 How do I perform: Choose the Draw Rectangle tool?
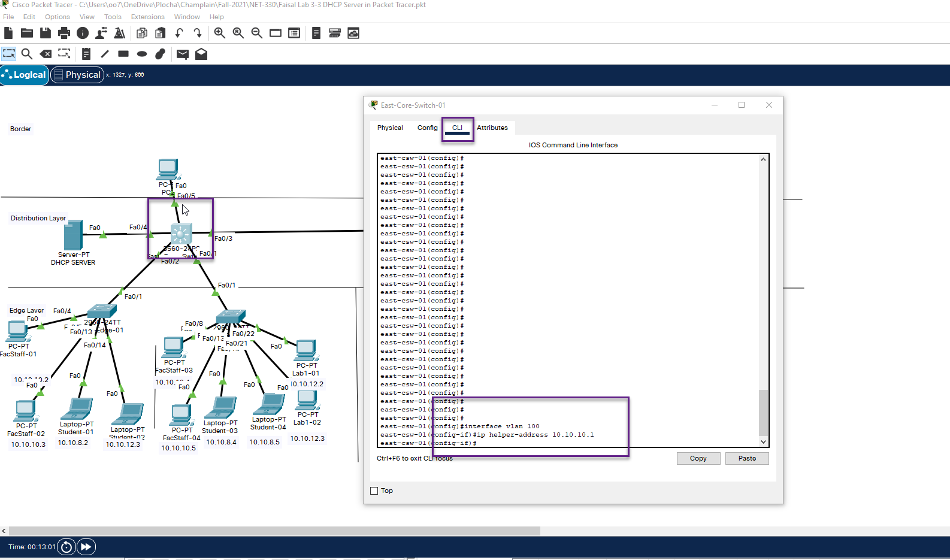point(123,54)
